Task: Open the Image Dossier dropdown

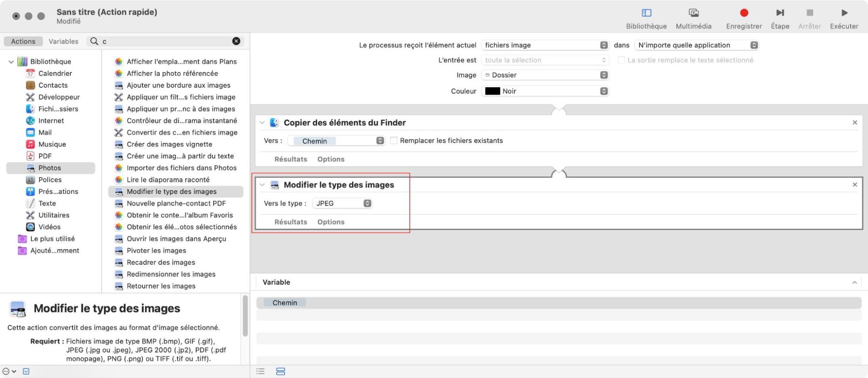Action: coord(545,75)
